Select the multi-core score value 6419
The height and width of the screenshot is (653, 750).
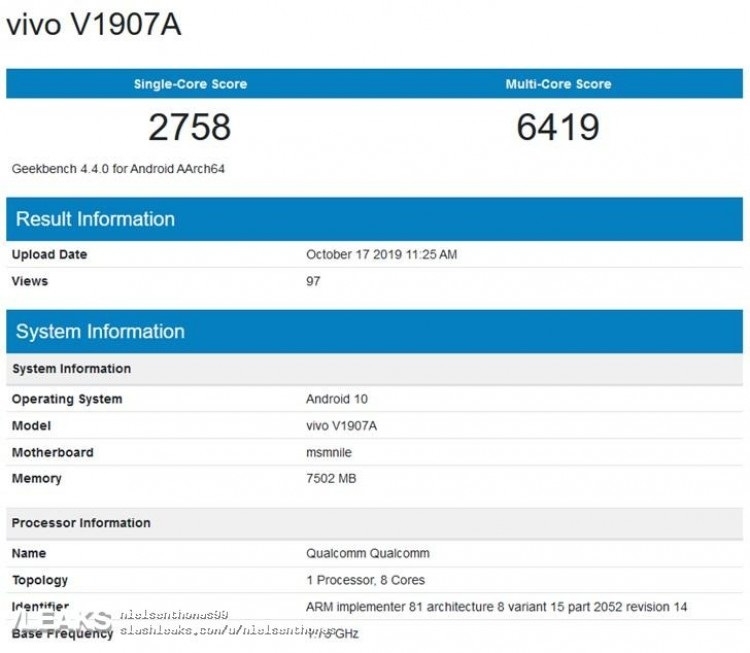[558, 127]
